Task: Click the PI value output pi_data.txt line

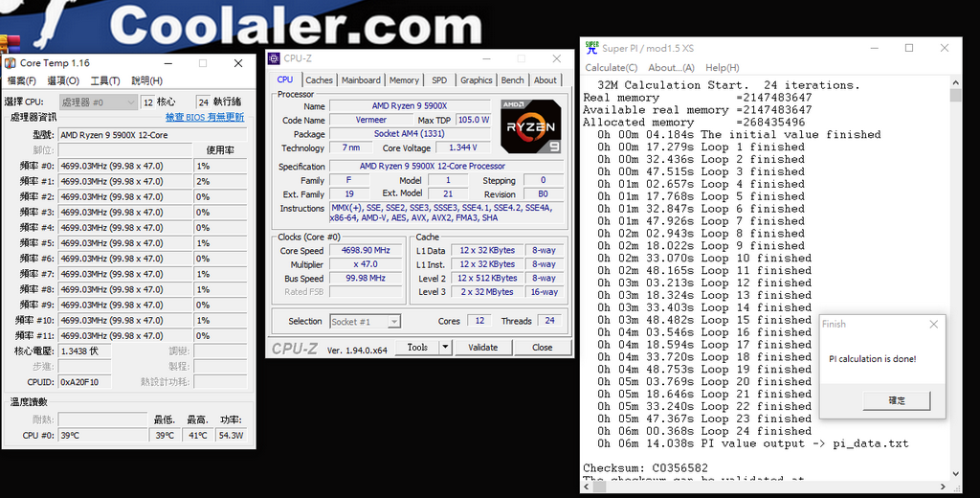Action: coord(752,443)
